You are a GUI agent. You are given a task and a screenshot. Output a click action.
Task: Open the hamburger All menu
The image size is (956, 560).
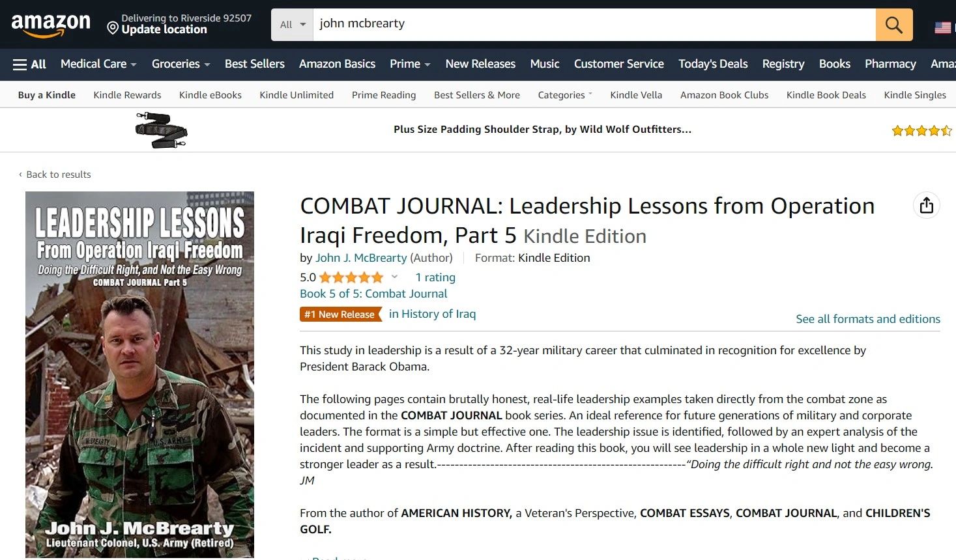click(30, 64)
